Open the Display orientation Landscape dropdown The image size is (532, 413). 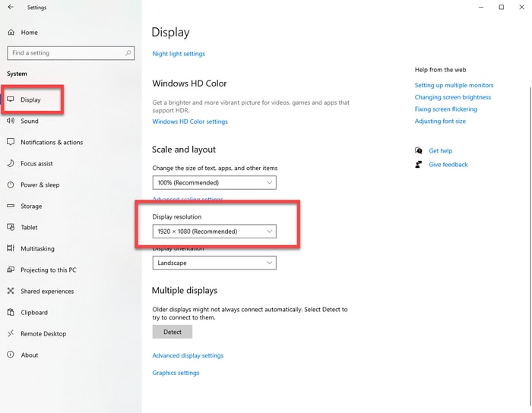(x=214, y=263)
